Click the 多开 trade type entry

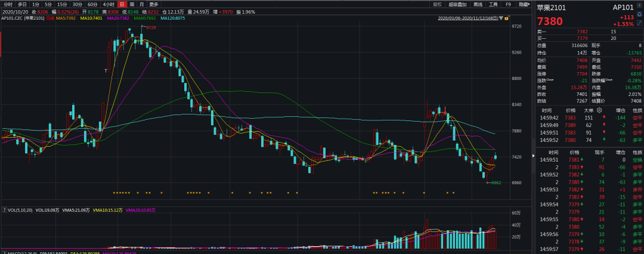pyautogui.click(x=637, y=190)
